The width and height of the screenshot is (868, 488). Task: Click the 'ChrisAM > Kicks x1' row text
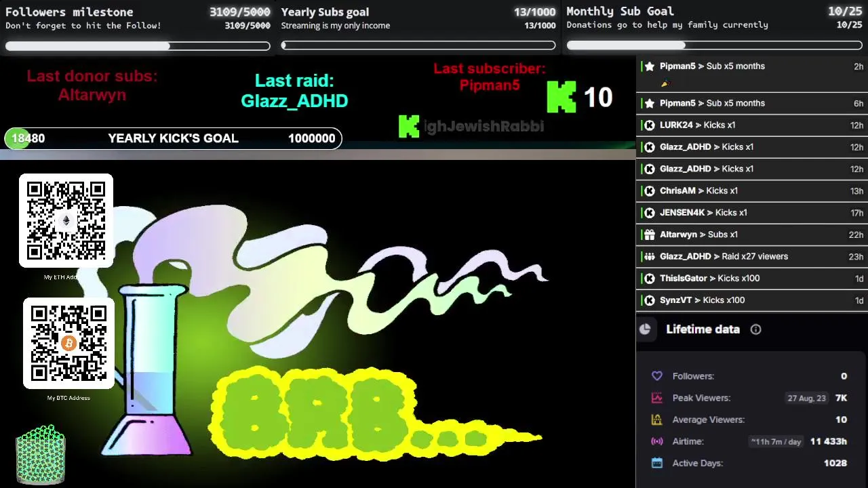coord(698,191)
